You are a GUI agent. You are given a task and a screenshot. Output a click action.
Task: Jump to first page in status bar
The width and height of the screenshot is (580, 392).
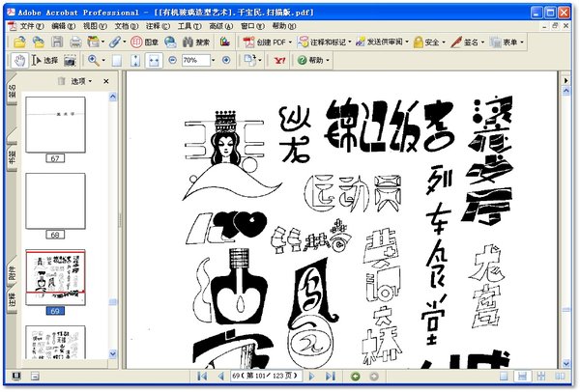coord(202,376)
